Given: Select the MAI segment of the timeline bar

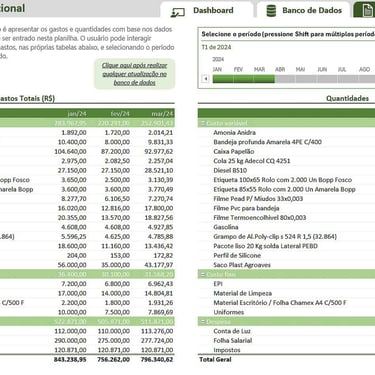Looking at the screenshot, I should pos(306,79).
